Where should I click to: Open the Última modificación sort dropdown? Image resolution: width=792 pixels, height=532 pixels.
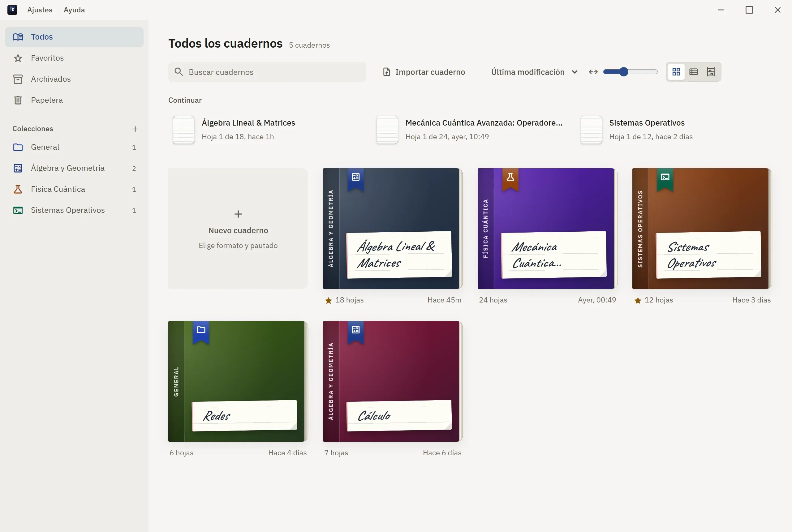click(535, 72)
